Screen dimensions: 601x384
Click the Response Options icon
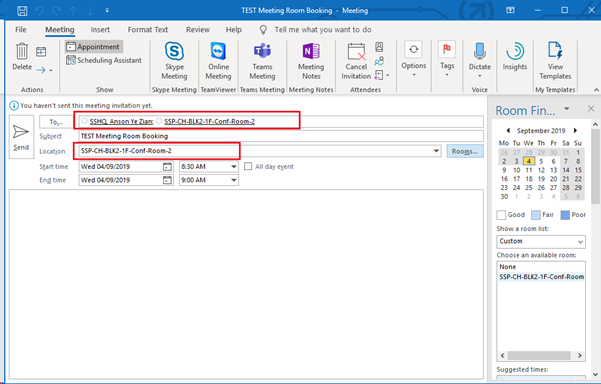[x=379, y=75]
